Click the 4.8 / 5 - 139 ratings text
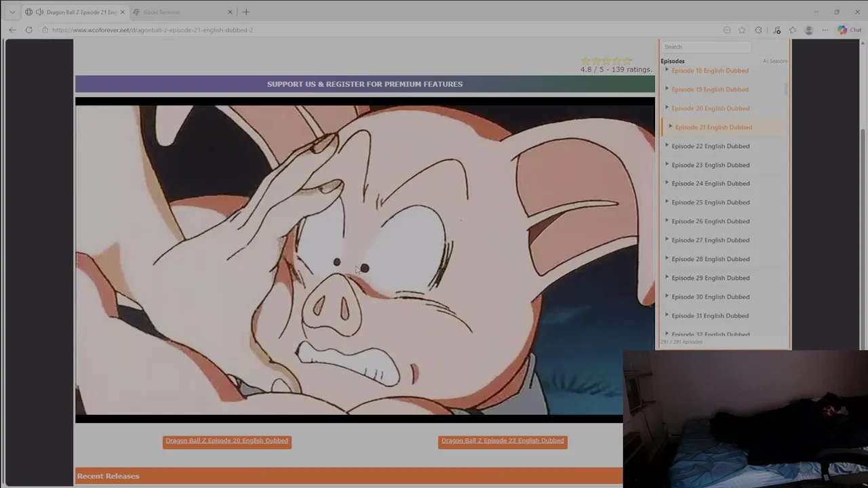Screen dimensions: 868x488 pos(616,70)
